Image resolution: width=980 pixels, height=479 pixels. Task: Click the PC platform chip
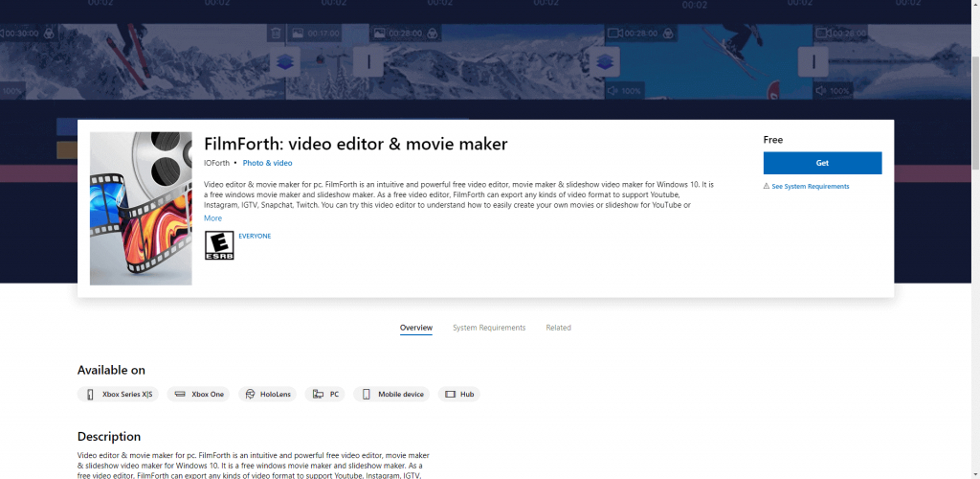325,394
